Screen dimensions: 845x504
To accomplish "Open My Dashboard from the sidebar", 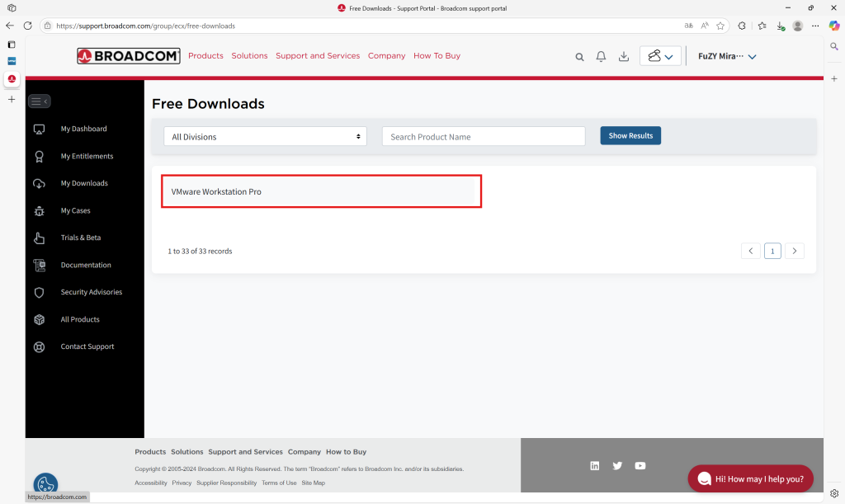I will (83, 129).
